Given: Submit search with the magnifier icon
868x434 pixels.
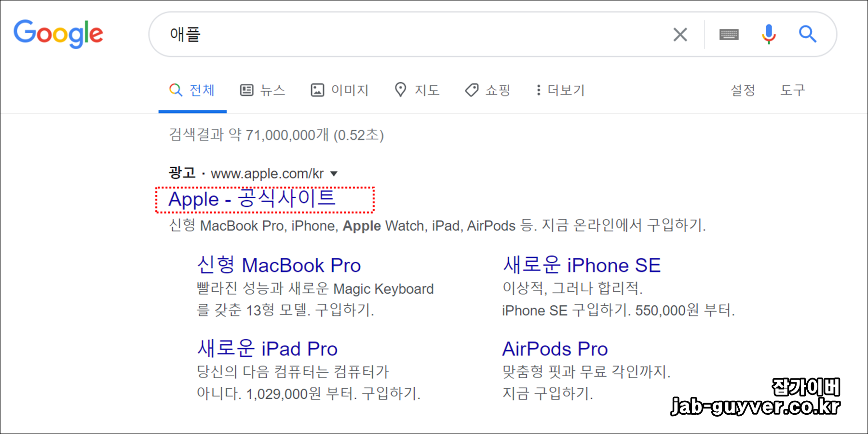Looking at the screenshot, I should click(x=807, y=34).
